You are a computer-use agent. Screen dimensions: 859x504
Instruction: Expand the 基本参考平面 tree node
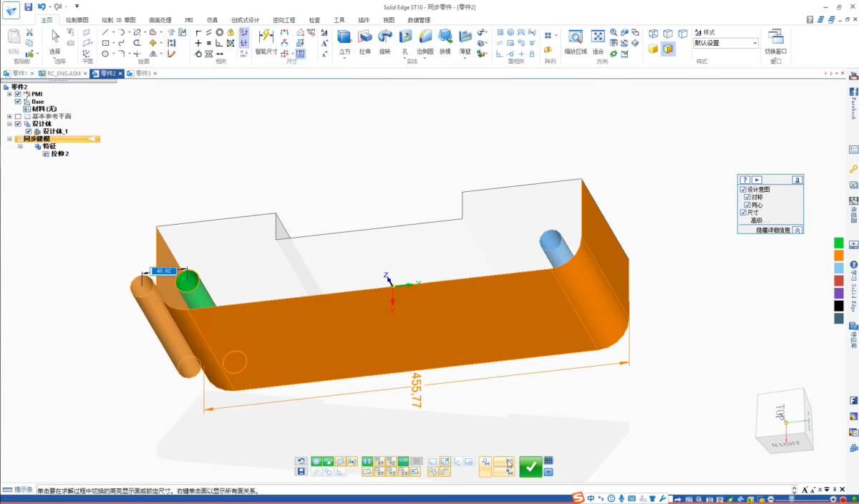[9, 116]
